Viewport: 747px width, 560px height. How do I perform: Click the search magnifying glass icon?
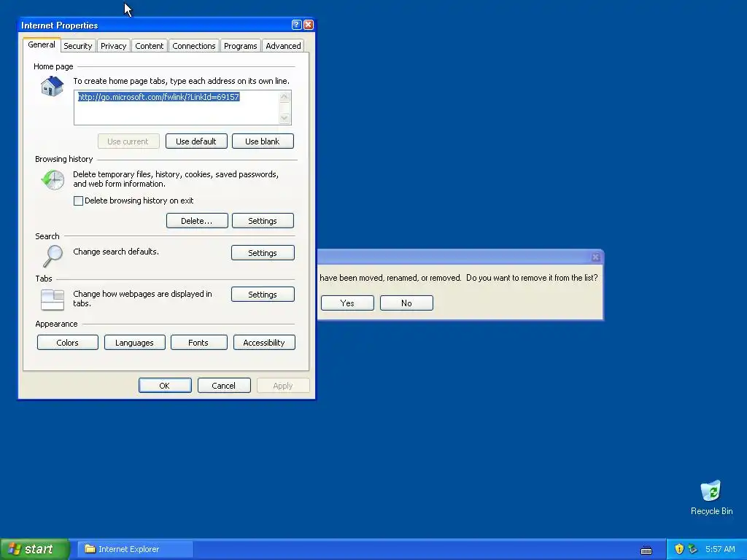click(53, 256)
